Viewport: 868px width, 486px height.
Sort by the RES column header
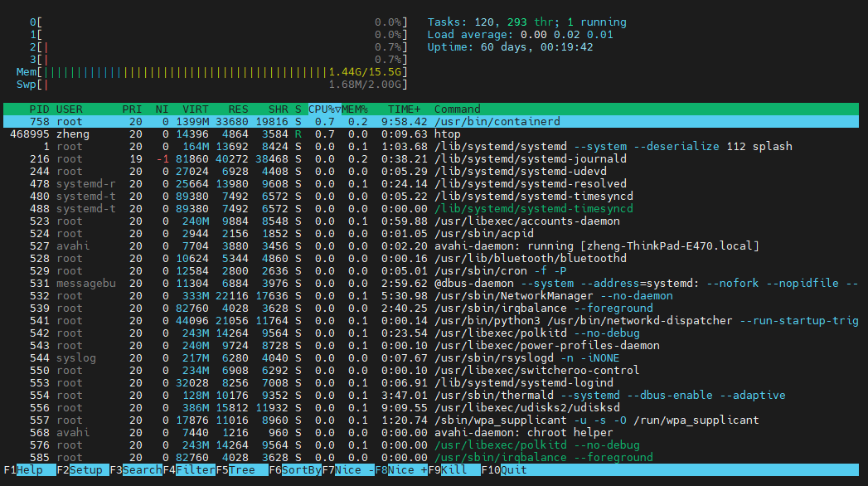[x=239, y=109]
